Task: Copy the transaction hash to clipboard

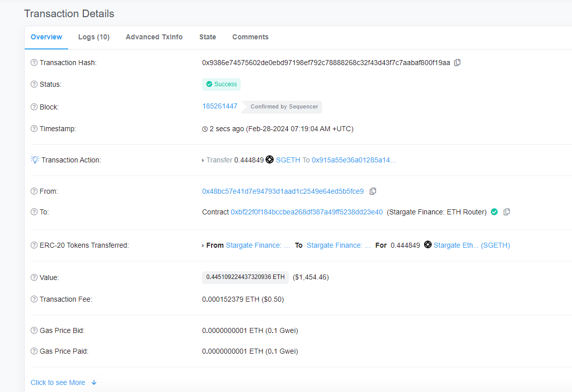Action: coord(457,63)
